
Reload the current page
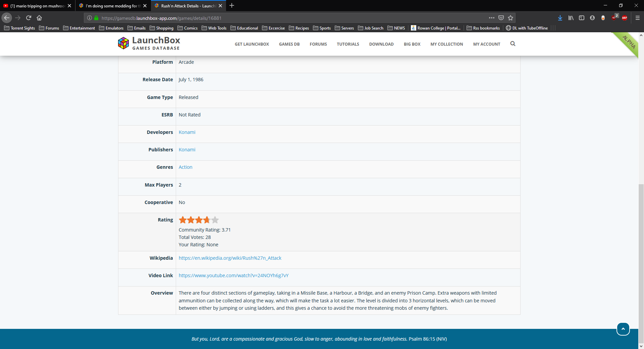click(29, 18)
